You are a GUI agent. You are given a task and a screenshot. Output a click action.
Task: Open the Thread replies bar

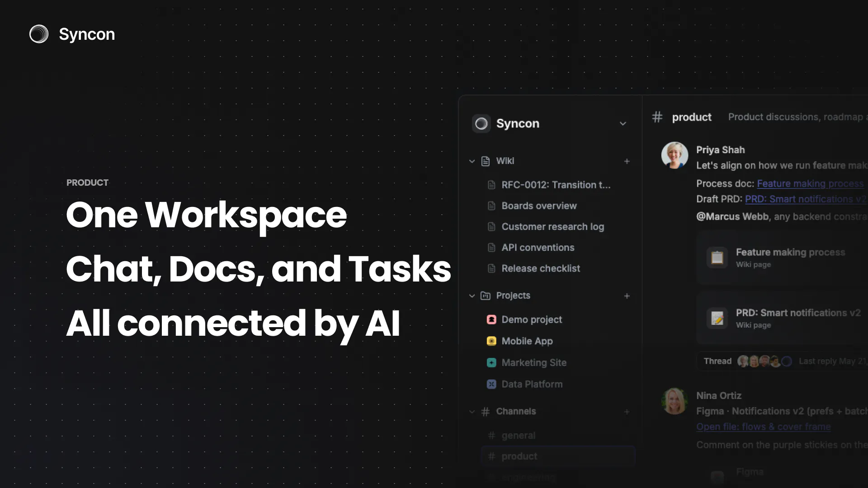782,361
